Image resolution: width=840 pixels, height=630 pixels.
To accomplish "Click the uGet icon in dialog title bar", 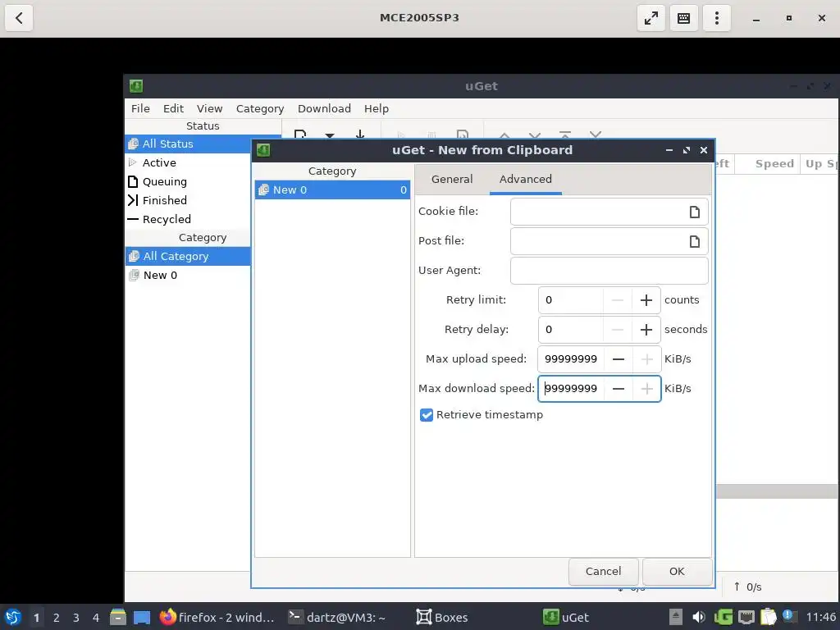I will [263, 150].
